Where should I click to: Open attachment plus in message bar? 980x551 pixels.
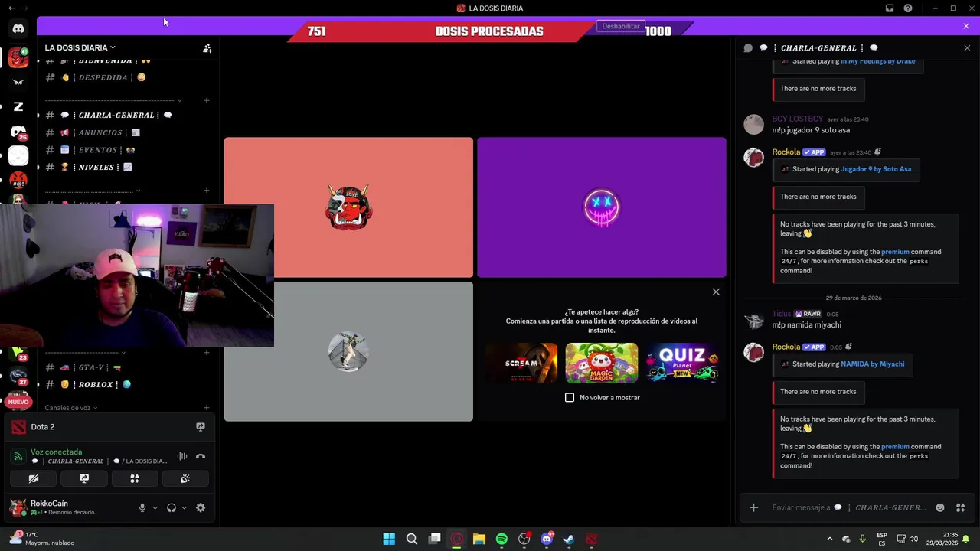pos(753,507)
